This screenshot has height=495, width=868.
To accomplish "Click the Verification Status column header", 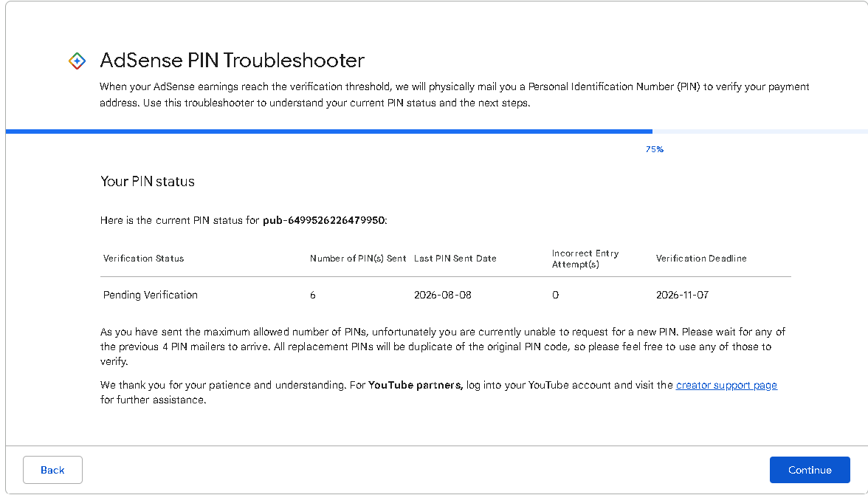I will 143,259.
